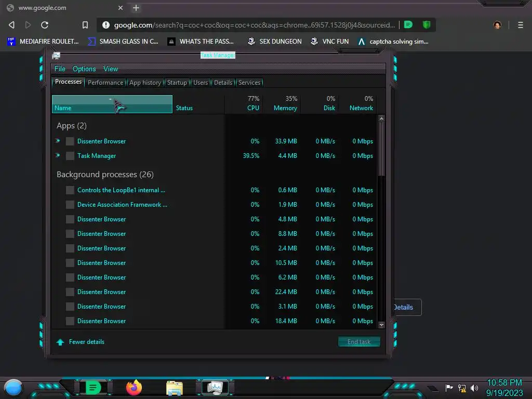Switch to the Performance tab
Image resolution: width=532 pixels, height=399 pixels.
point(105,83)
